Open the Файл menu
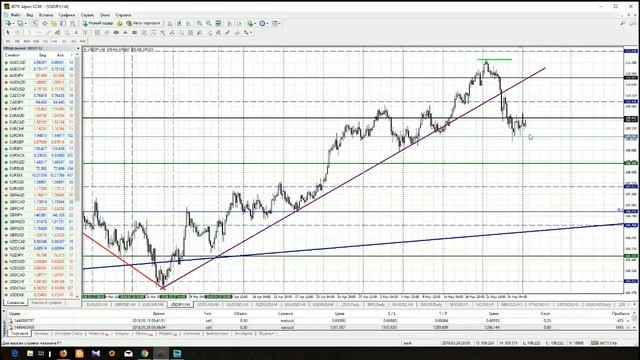Screen dimensions: 640x360 pos(16,15)
